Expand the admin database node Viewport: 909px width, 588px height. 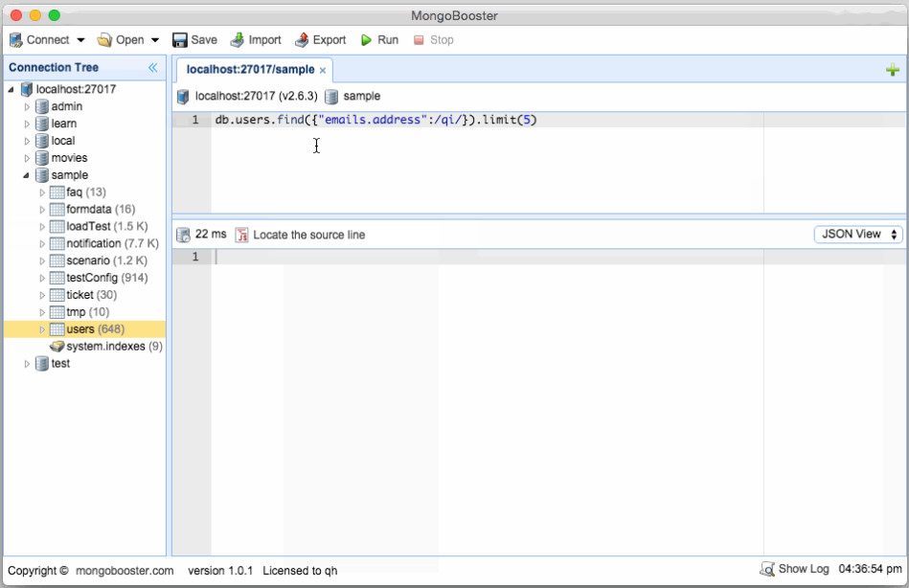(27, 106)
